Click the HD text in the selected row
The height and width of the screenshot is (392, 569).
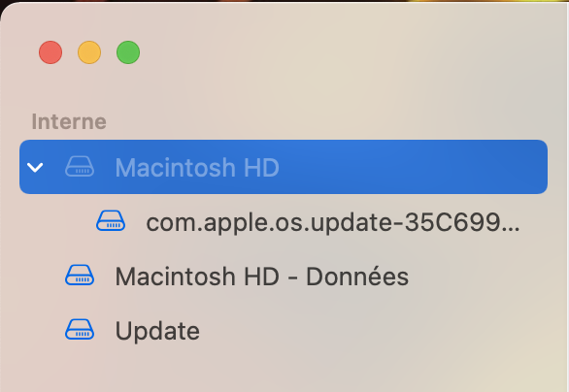[261, 168]
